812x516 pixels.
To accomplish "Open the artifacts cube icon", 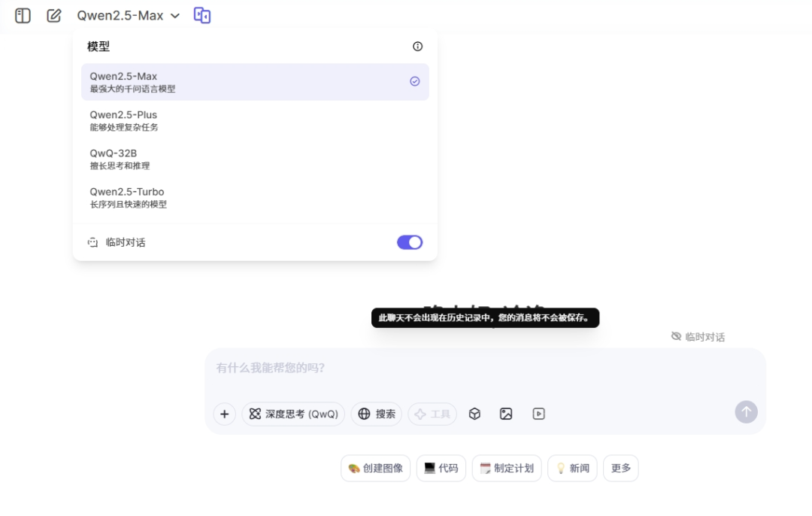I will pos(474,414).
